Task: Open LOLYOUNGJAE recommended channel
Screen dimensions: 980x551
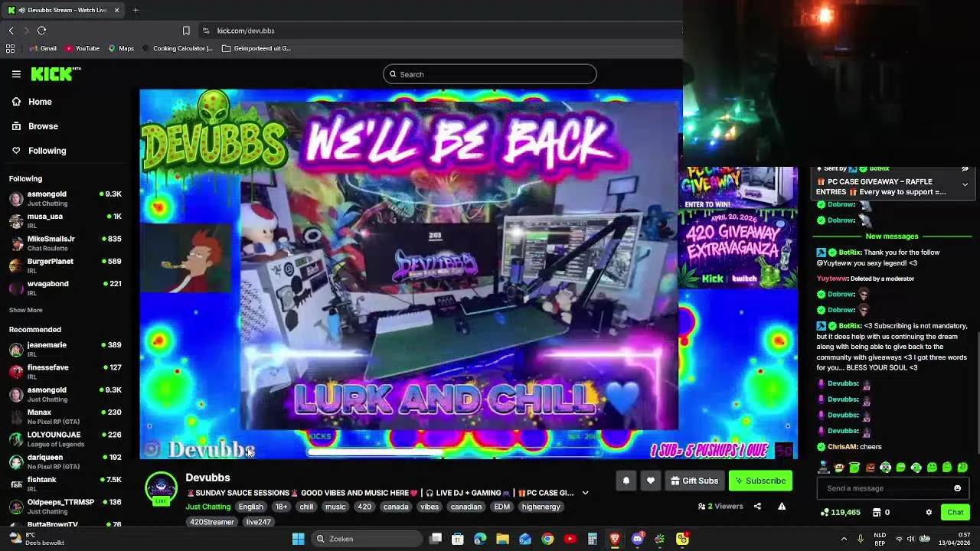Action: [65, 439]
